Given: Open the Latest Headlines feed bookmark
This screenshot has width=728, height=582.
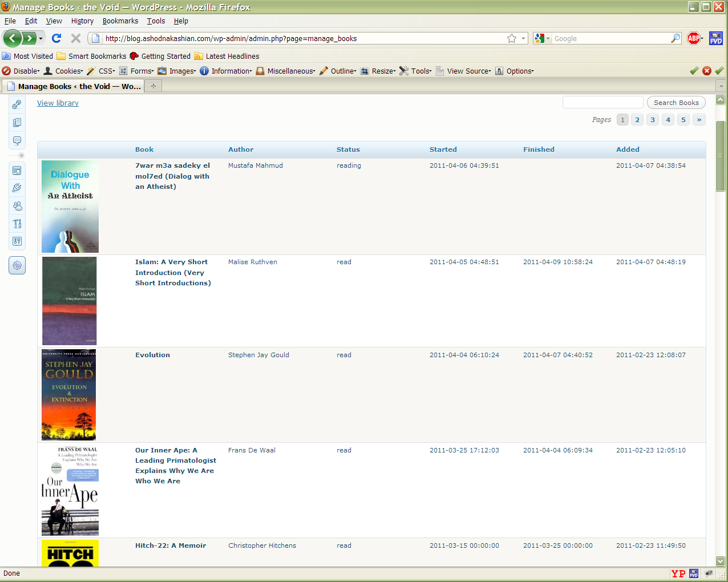Looking at the screenshot, I should coord(227,56).
